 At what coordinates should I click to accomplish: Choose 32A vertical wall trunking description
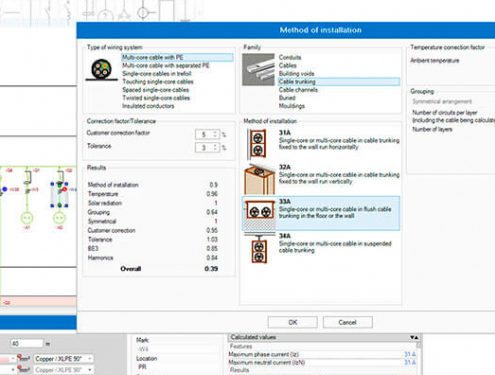[x=339, y=178]
